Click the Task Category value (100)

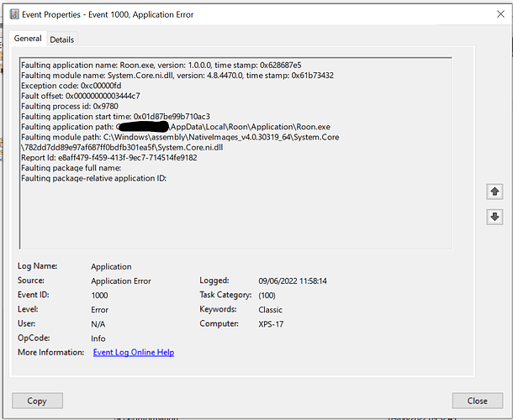click(x=267, y=296)
